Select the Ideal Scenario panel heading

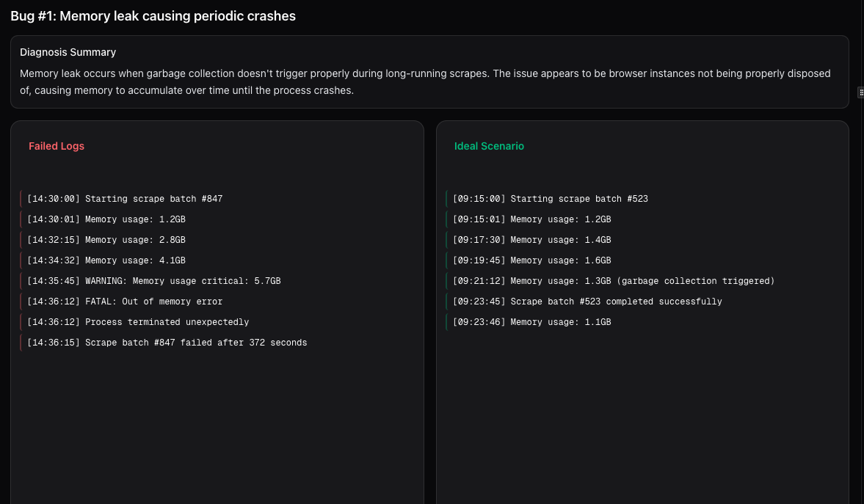[x=489, y=146]
